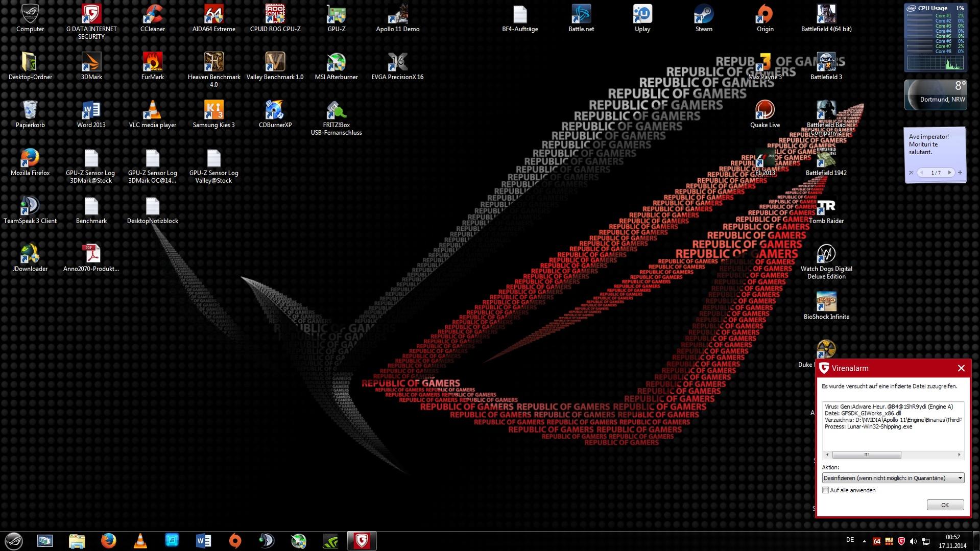Open NVIDIA icon in the taskbar
980x551 pixels.
point(330,541)
